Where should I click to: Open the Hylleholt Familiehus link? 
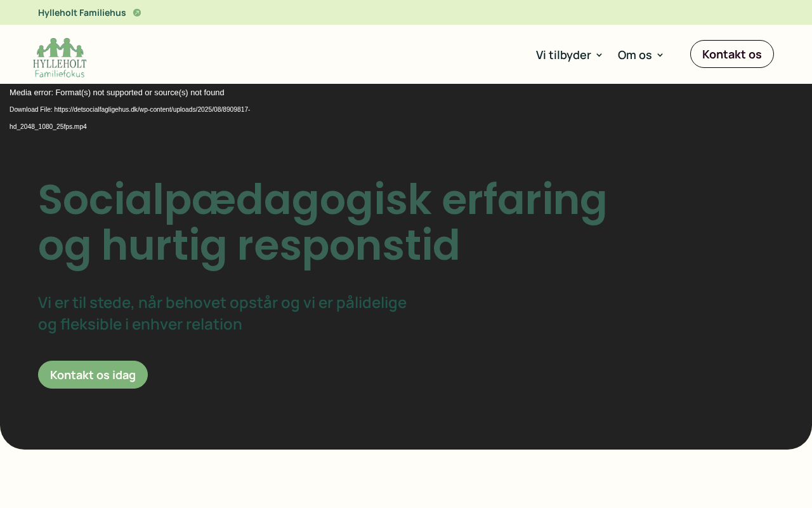point(82,13)
